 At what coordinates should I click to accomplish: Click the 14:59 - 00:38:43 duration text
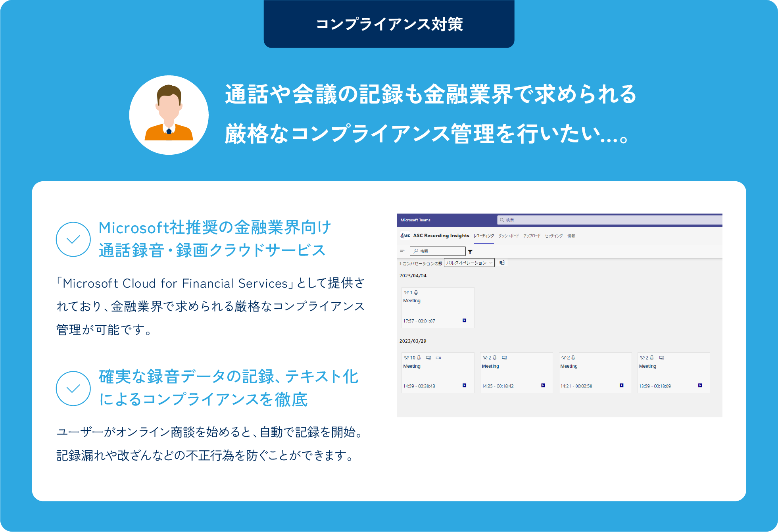pos(419,386)
